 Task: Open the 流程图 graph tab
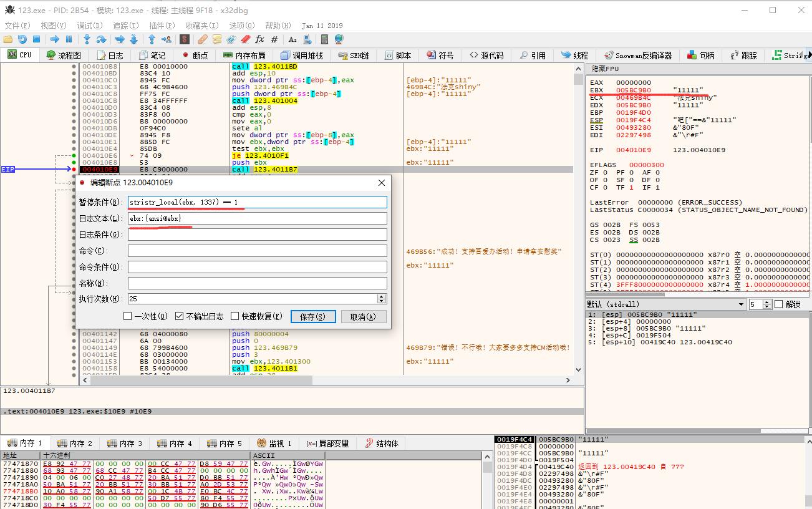click(64, 55)
